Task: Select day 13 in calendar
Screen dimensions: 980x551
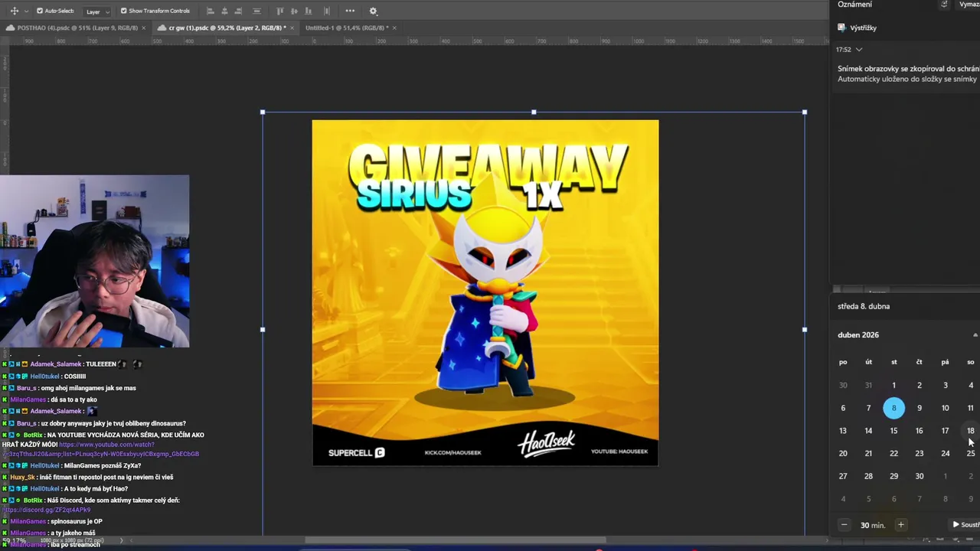Action: point(843,431)
